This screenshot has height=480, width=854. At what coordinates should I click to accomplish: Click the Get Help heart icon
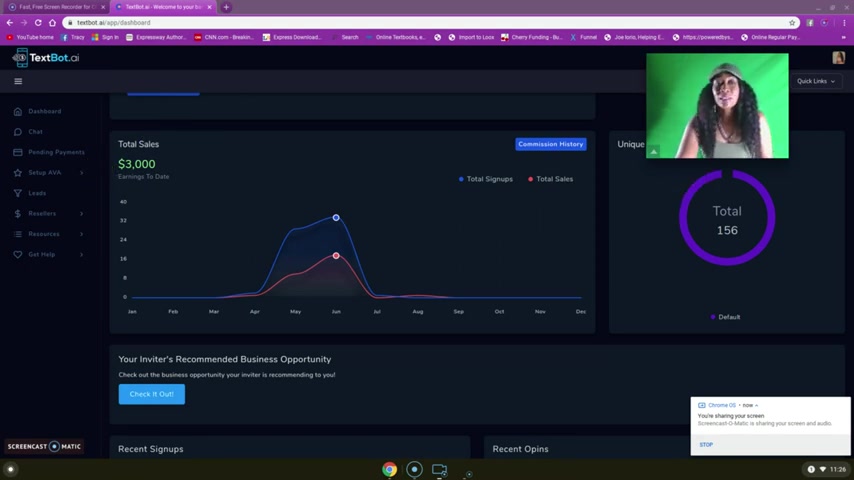[18, 254]
